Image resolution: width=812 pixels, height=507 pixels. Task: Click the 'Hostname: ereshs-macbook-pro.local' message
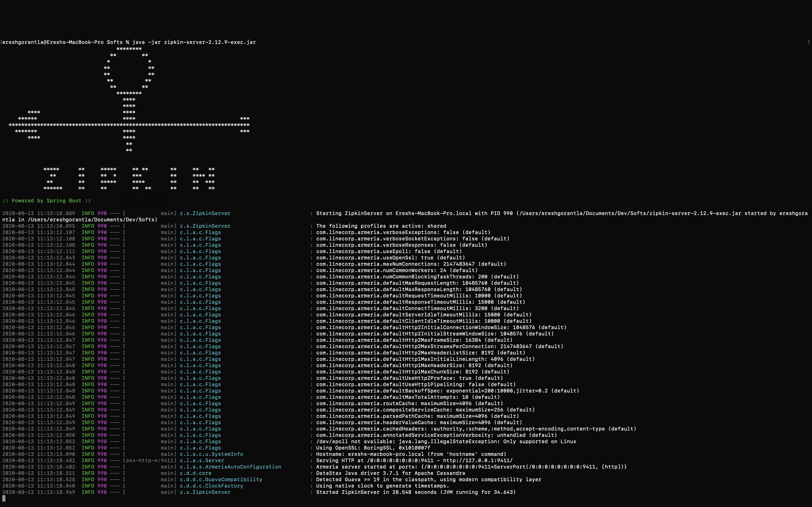[x=411, y=454]
